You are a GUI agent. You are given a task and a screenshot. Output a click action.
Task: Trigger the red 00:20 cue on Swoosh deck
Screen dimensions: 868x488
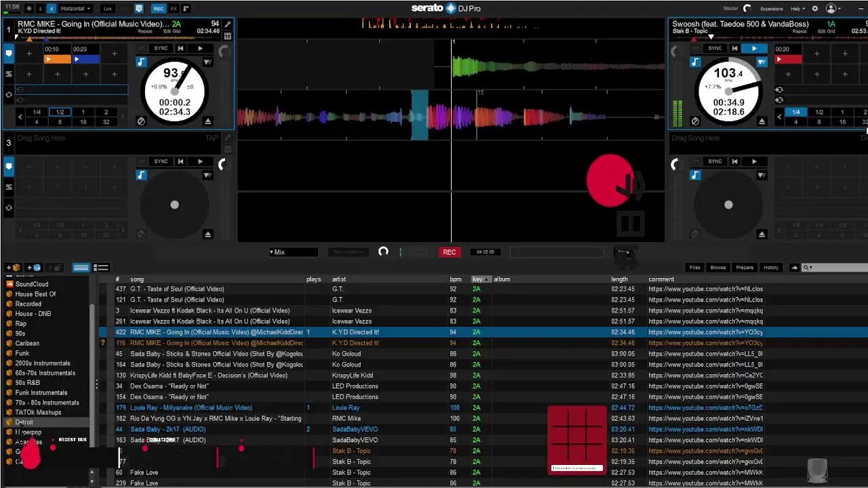tap(789, 59)
